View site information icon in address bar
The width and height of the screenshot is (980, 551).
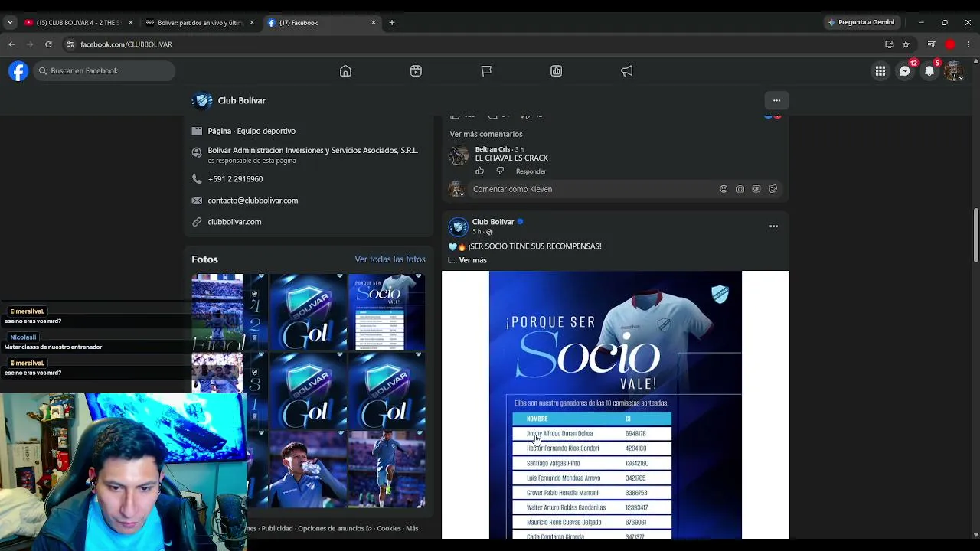tap(70, 44)
